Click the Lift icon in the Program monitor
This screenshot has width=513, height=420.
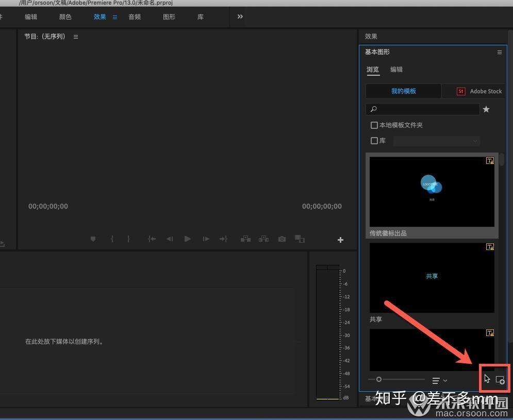245,239
